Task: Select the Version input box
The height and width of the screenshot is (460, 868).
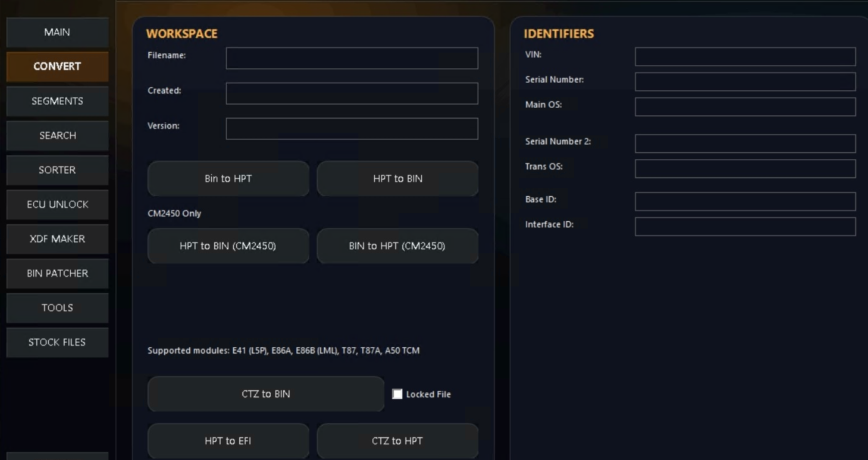Action: coord(352,128)
